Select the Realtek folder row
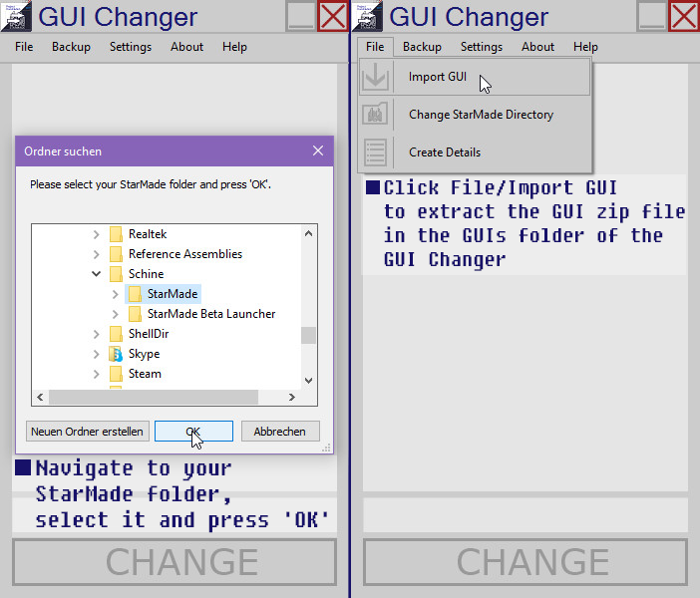Image resolution: width=700 pixels, height=598 pixels. (139, 234)
